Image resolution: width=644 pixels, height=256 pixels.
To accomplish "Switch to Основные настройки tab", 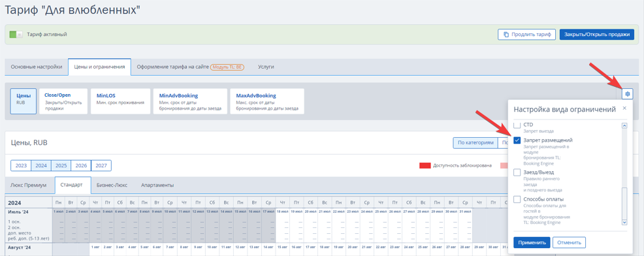I will tap(37, 67).
